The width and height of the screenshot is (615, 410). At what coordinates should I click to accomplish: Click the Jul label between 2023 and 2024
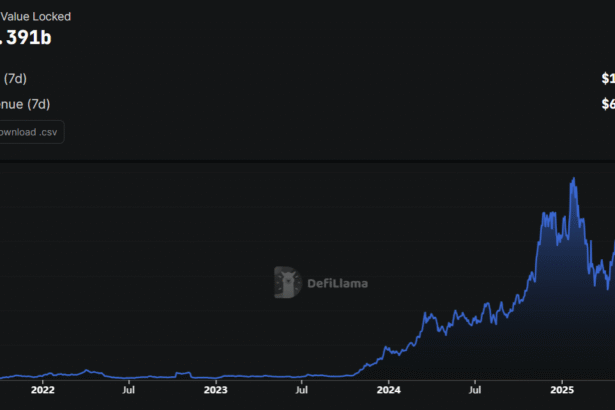[302, 391]
